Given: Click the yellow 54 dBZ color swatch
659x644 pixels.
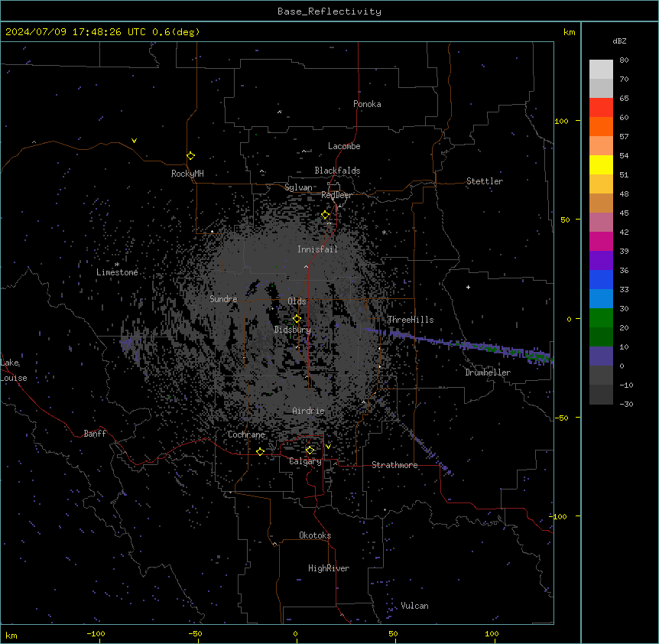Looking at the screenshot, I should tap(601, 164).
